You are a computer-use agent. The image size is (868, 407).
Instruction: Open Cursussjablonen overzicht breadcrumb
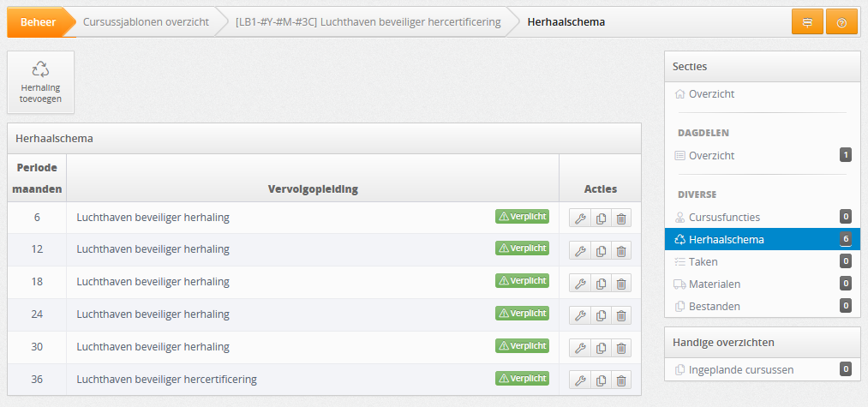click(146, 22)
